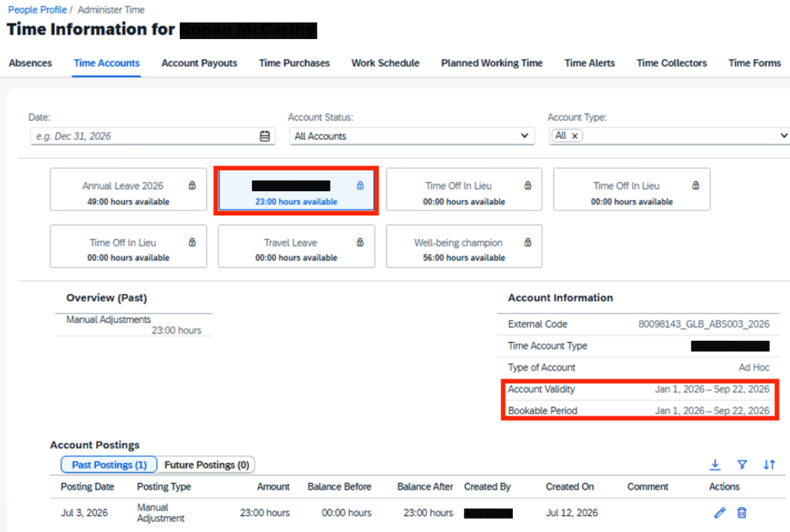
Task: Click the Posting Type column header
Action: point(163,486)
